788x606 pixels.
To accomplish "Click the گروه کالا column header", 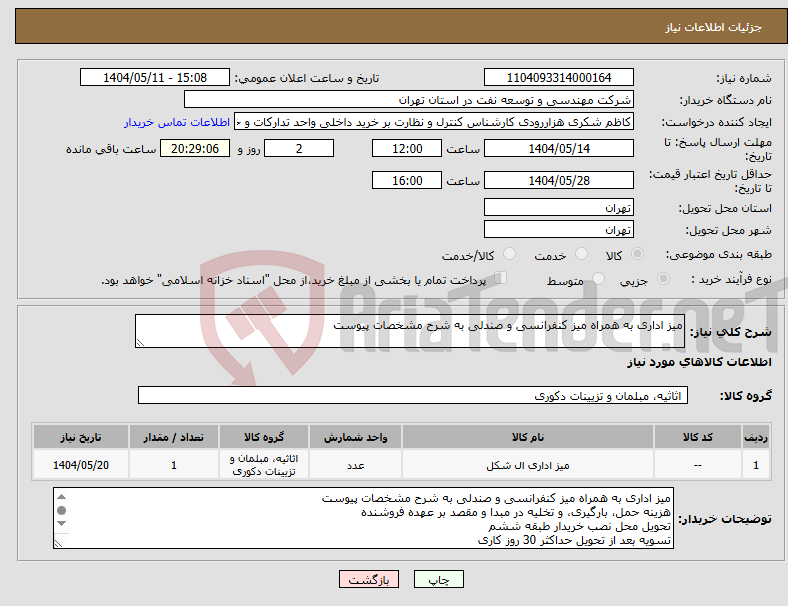I will click(x=264, y=437).
